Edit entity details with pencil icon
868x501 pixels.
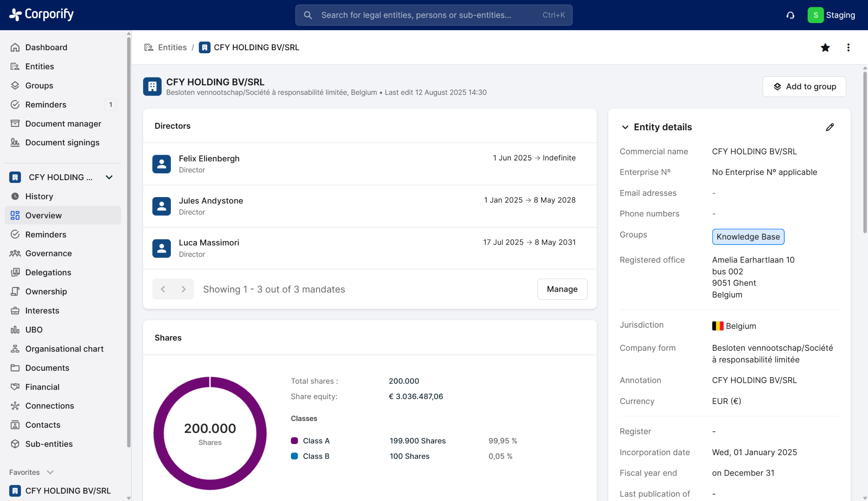pos(829,127)
